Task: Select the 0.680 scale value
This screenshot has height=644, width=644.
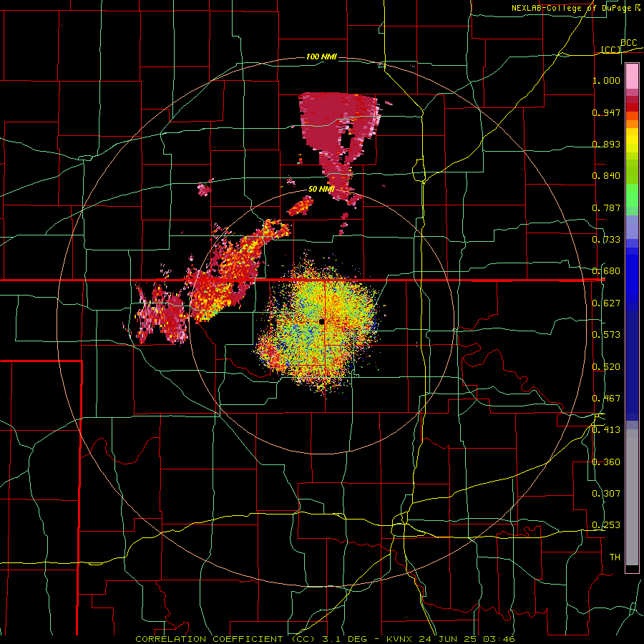Action: coord(606,271)
